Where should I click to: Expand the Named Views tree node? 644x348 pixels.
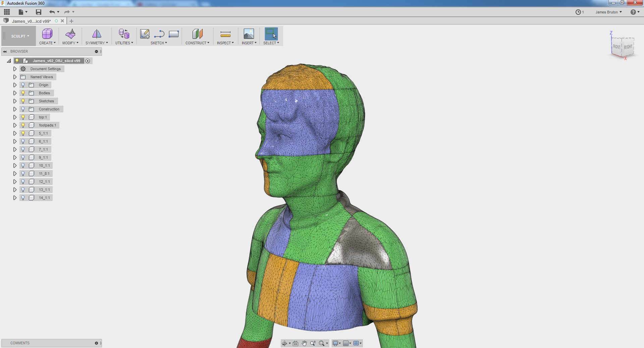tap(15, 77)
